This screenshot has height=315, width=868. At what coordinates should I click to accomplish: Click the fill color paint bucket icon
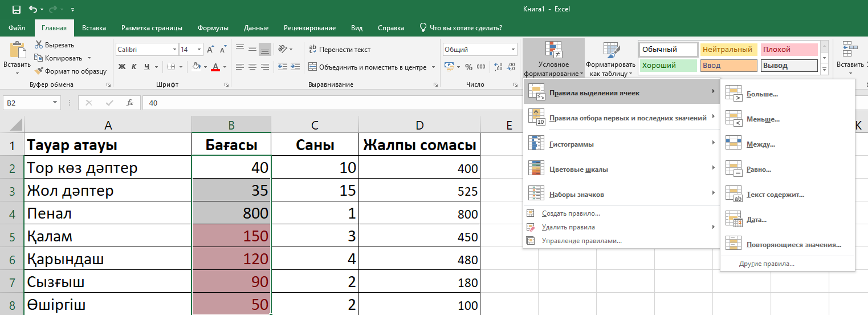pos(196,67)
